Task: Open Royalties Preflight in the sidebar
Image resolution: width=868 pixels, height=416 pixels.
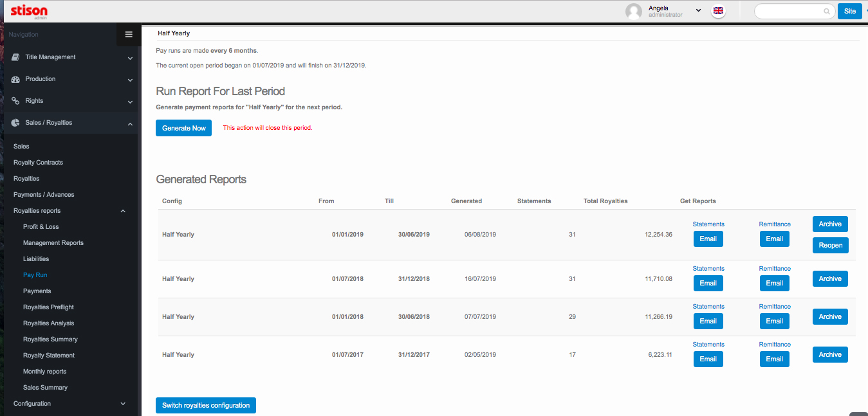Action: (x=49, y=307)
